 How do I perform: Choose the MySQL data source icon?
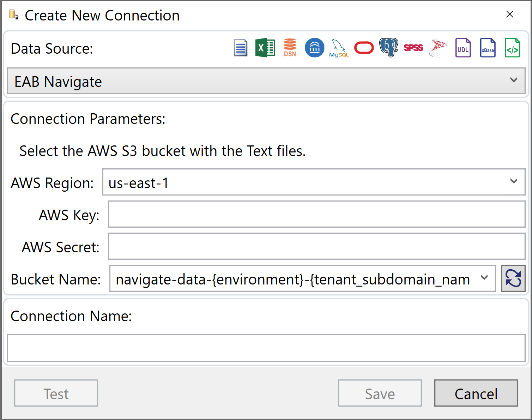(x=339, y=48)
